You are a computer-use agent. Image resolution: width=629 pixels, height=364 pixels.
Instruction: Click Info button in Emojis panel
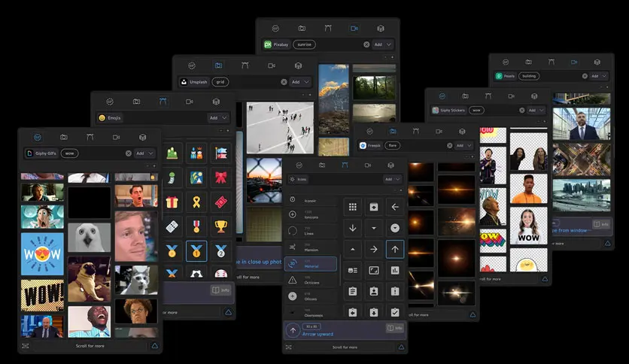coord(221,290)
